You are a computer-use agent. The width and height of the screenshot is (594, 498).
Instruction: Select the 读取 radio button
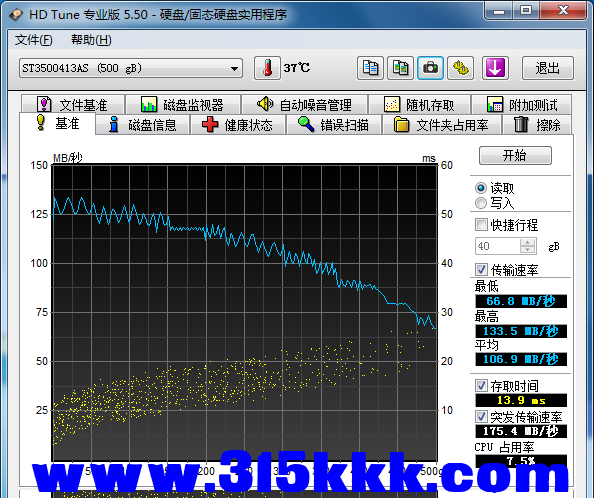pyautogui.click(x=481, y=188)
